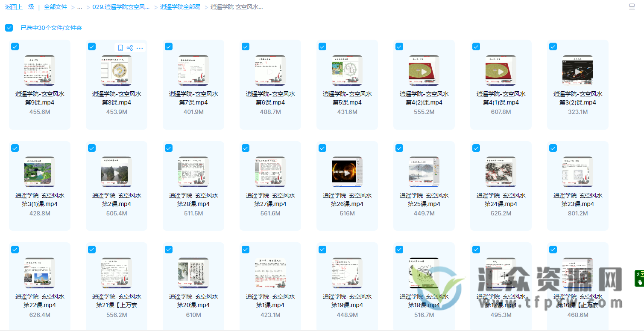Click the 第2课.mp4 file thumbnail
Screen dimensions: 644x331
click(116, 172)
